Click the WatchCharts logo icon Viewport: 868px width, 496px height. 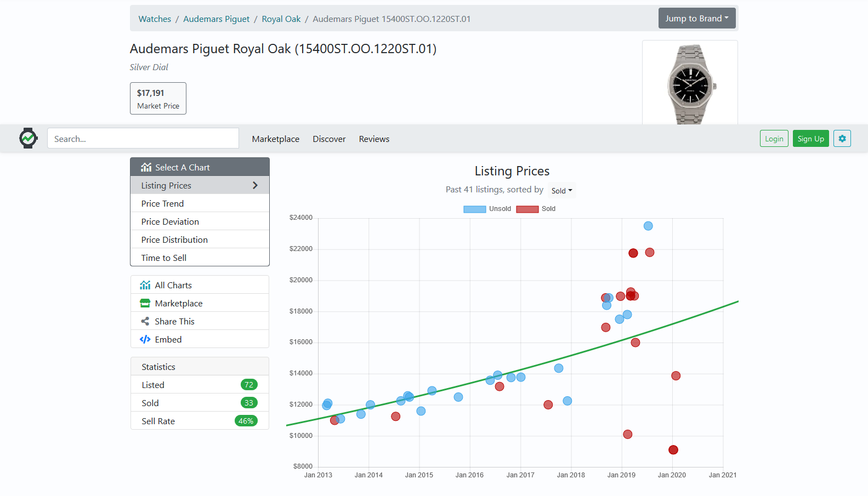tap(28, 138)
